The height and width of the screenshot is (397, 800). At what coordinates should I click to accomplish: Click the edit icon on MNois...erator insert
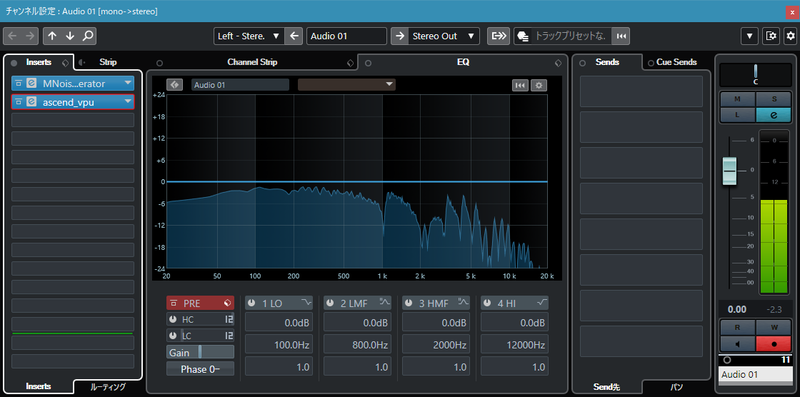[x=31, y=84]
